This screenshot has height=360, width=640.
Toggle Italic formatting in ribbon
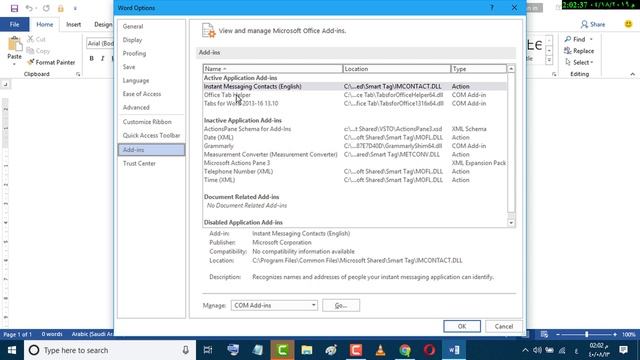(x=102, y=58)
